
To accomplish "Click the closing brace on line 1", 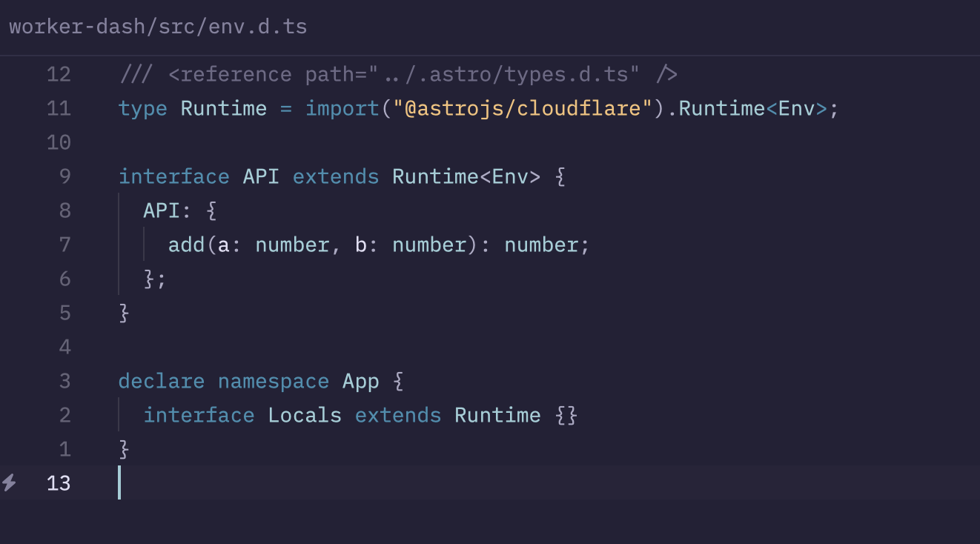I will [x=124, y=449].
